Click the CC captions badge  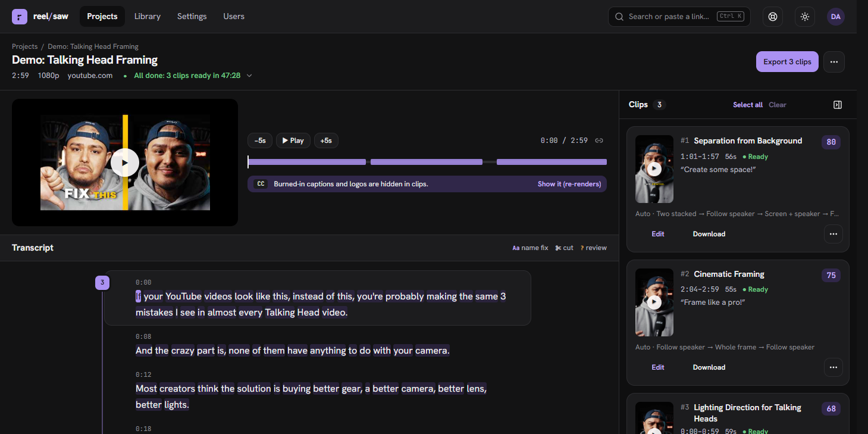coord(260,184)
